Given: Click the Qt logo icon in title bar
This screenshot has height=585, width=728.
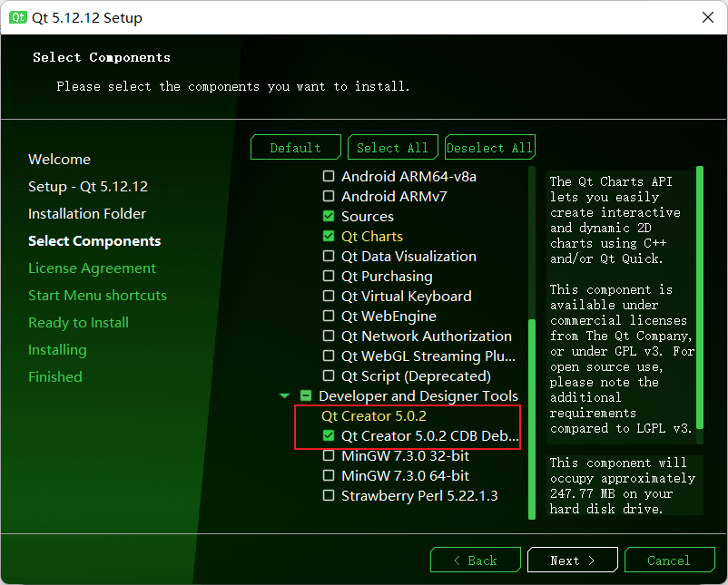Looking at the screenshot, I should [x=18, y=17].
